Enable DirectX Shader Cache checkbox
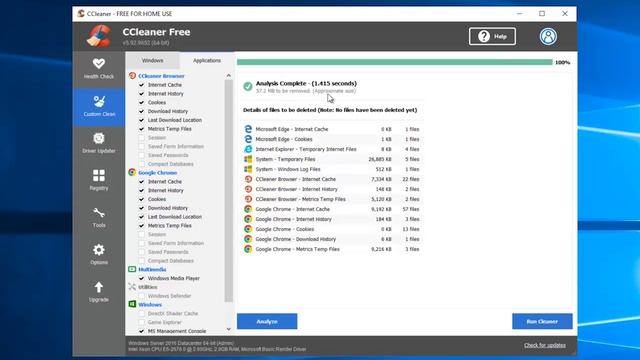This screenshot has height=360, width=640. coord(142,313)
